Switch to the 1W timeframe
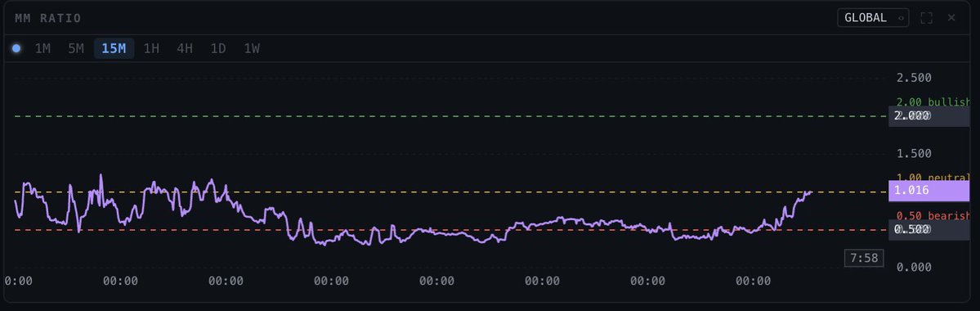980x311 pixels. tap(251, 48)
